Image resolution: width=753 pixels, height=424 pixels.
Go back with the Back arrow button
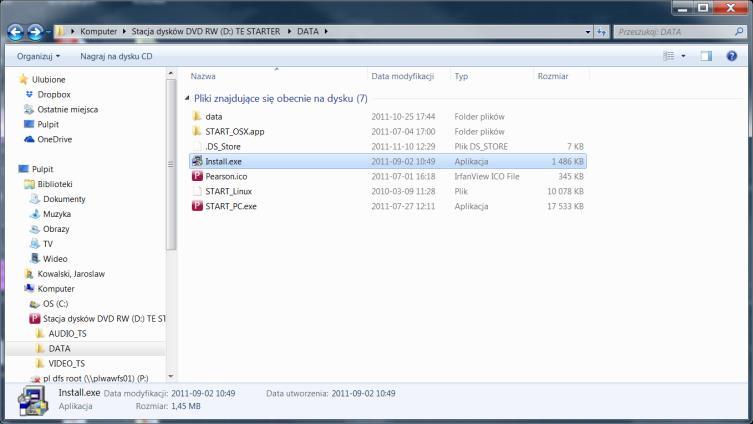[15, 32]
